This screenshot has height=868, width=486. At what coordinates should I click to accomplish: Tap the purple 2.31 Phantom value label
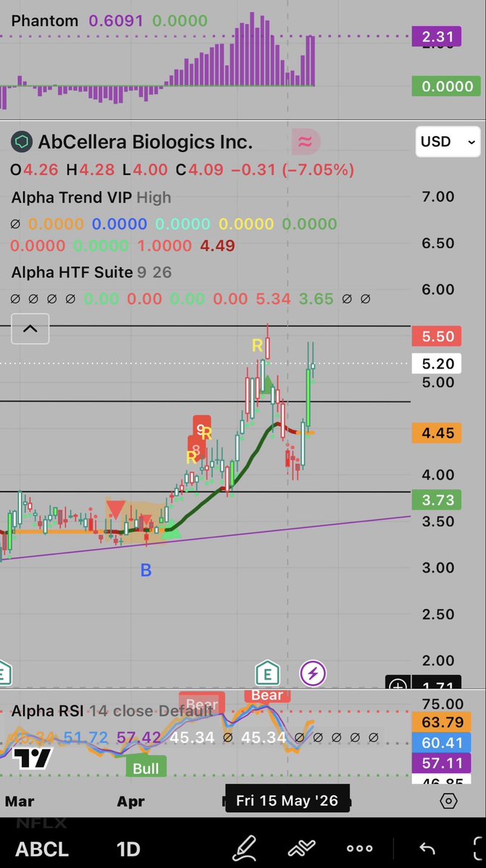click(x=437, y=37)
